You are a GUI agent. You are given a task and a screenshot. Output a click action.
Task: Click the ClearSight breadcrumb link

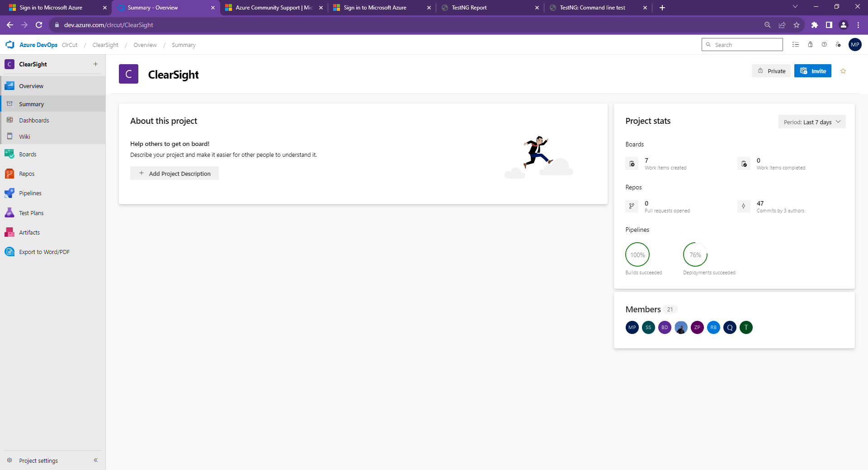coord(105,45)
